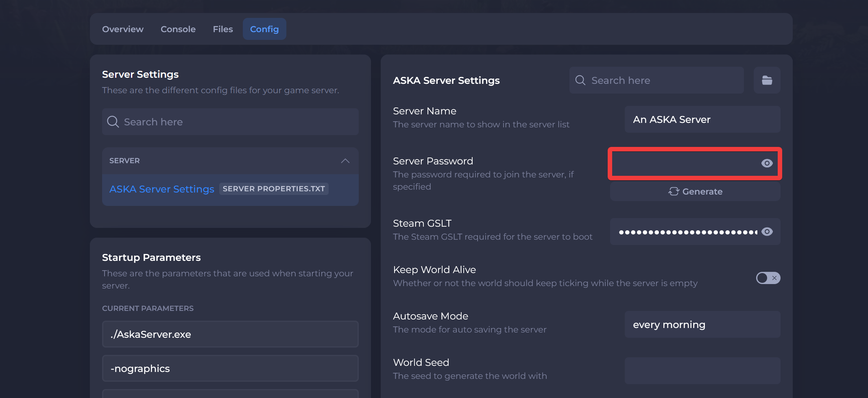Open the Files tab
Screen dimensions: 868x398
pos(223,29)
